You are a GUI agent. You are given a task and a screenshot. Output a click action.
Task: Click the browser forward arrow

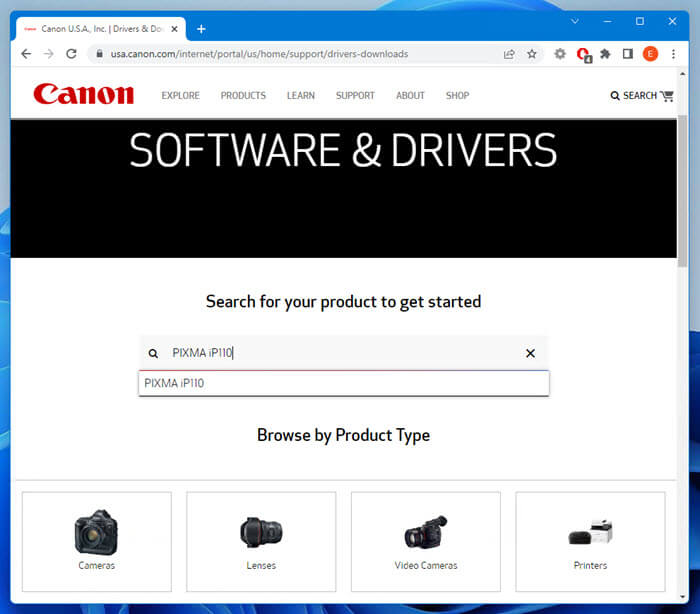click(x=49, y=54)
